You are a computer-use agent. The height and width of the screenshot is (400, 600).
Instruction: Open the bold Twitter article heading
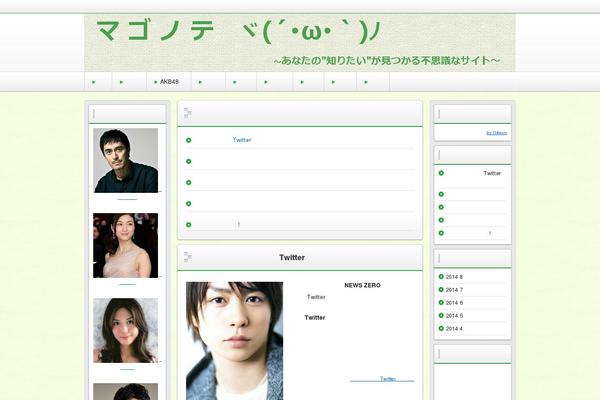(292, 258)
